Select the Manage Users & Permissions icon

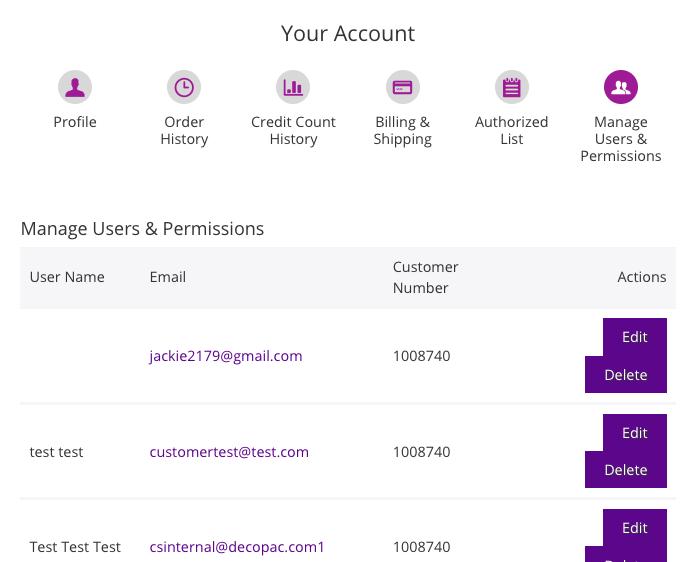(x=621, y=87)
